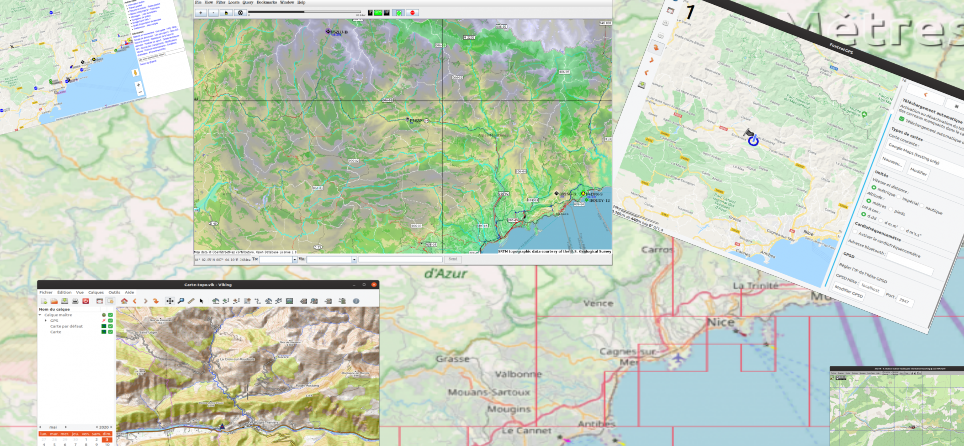This screenshot has width=964, height=446.
Task: Open the Query menu in top map window
Action: 248,2
